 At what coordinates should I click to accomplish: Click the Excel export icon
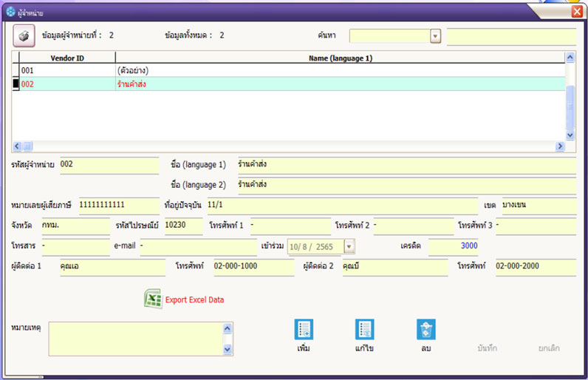(x=153, y=299)
